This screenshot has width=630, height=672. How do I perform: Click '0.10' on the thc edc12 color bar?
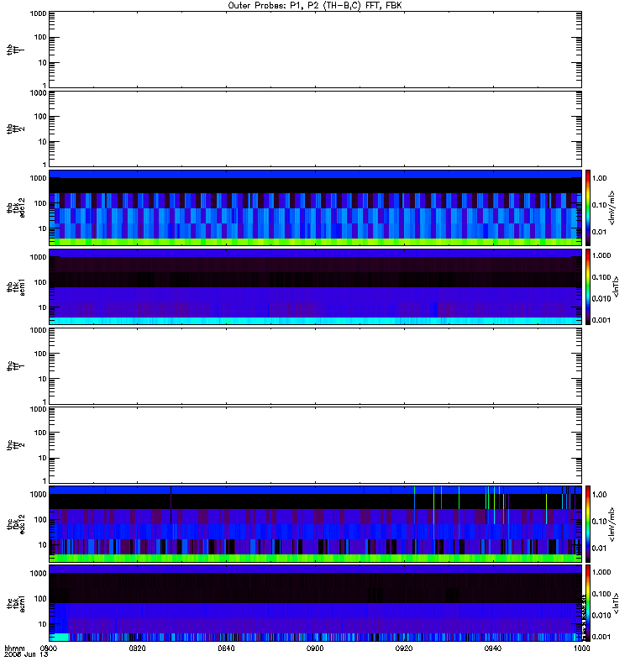pos(599,521)
